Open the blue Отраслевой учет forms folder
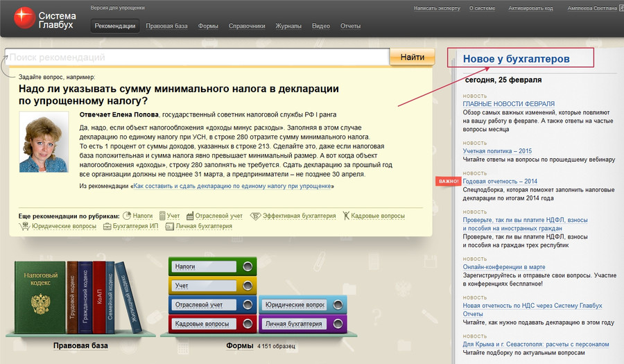The image size is (624, 364). coord(213,305)
